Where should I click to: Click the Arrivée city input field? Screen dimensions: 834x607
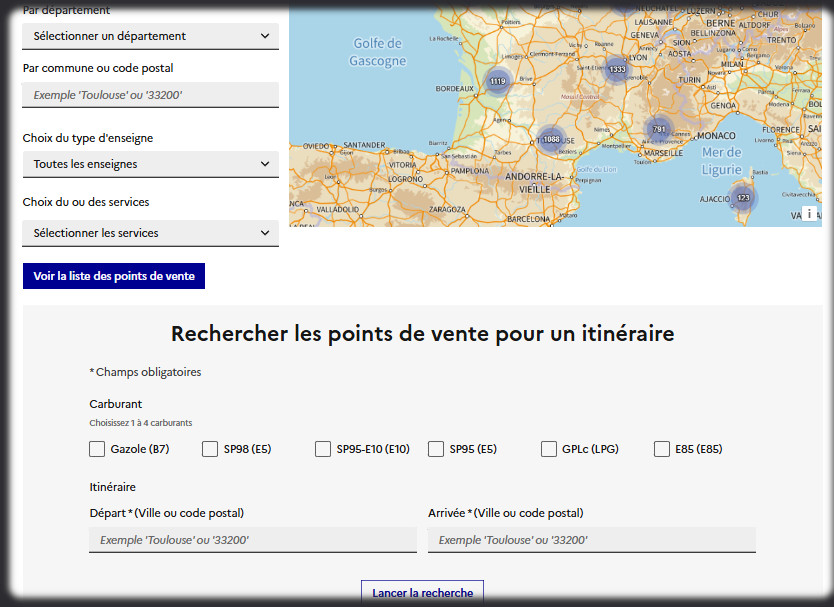(591, 540)
